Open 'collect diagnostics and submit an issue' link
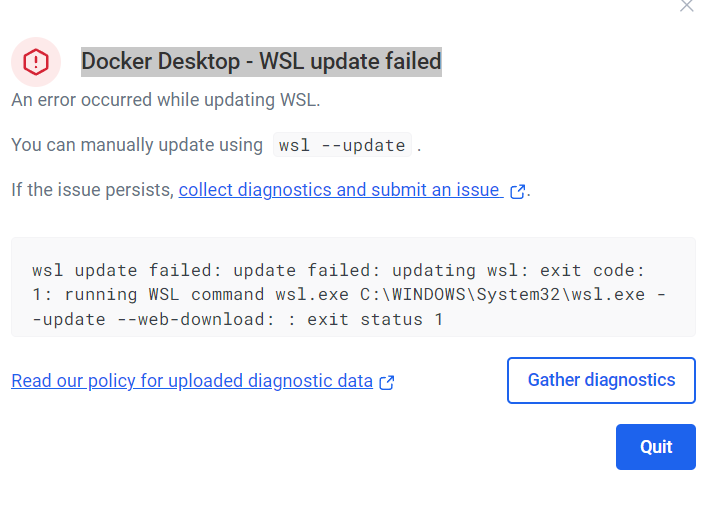 click(339, 190)
